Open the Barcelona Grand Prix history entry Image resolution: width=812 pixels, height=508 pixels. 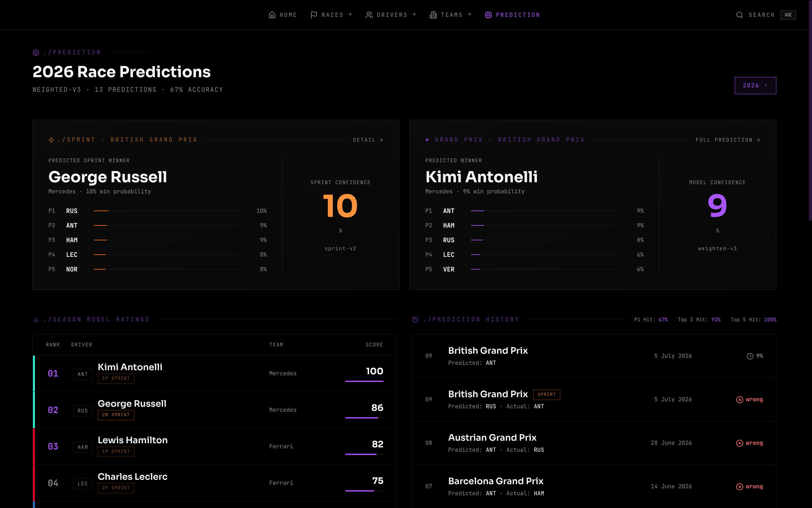[594, 486]
